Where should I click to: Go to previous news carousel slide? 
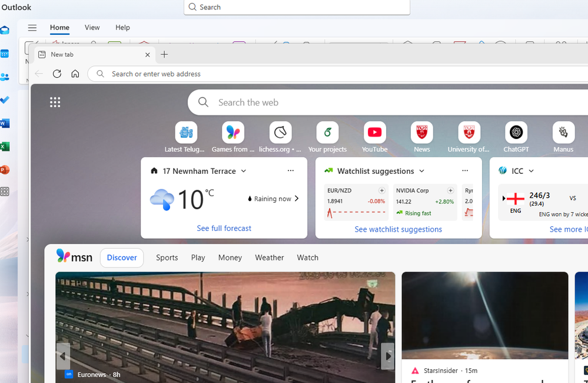coord(63,355)
